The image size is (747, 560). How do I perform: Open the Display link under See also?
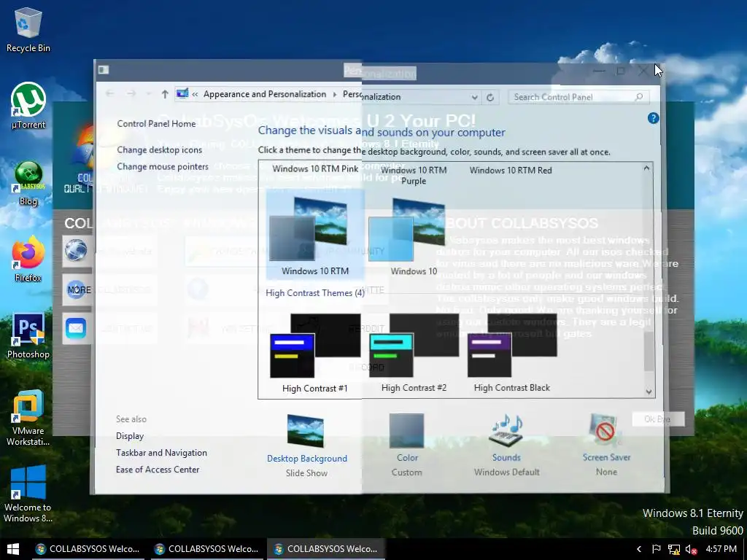coord(130,436)
